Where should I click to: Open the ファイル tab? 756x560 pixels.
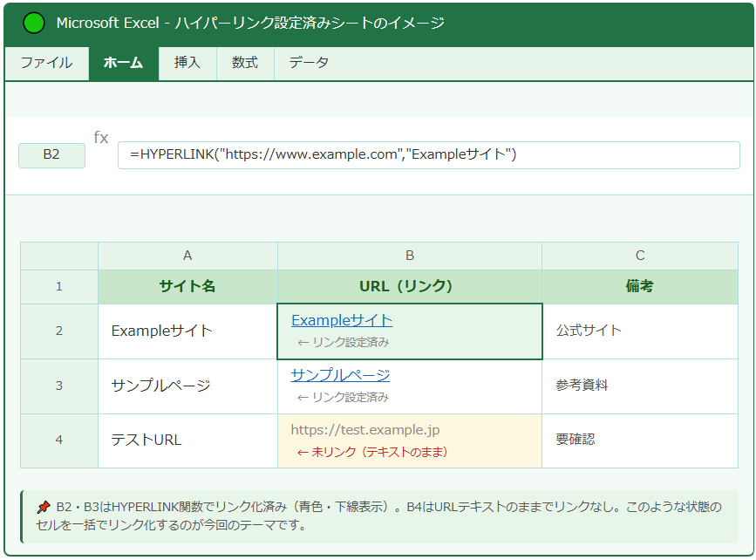click(46, 63)
